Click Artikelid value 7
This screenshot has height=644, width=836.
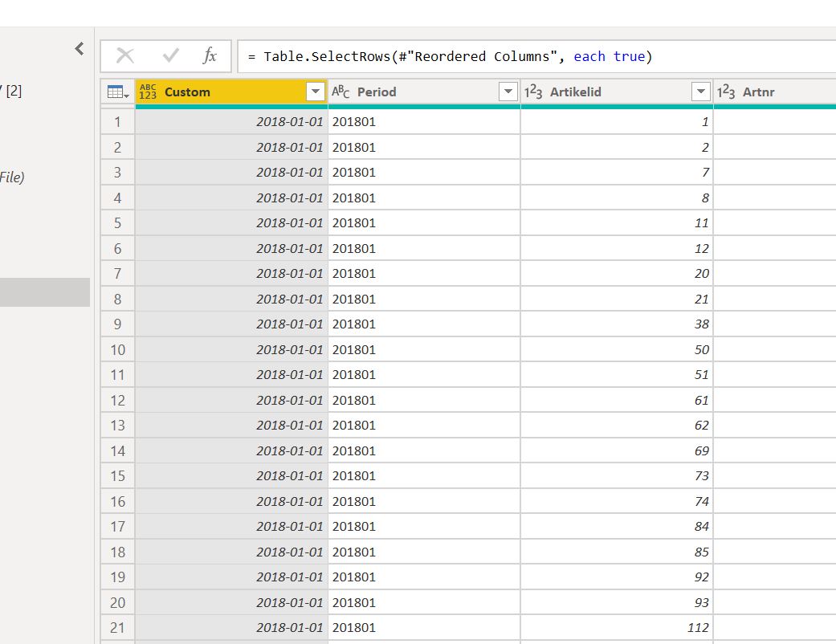click(x=616, y=172)
